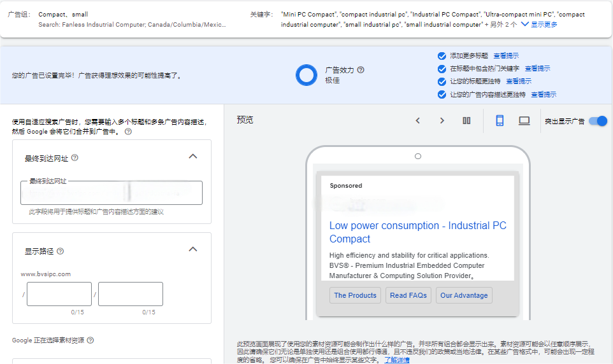Click Read FAQs sitelink in ad preview
This screenshot has height=364, width=613.
[x=408, y=295]
